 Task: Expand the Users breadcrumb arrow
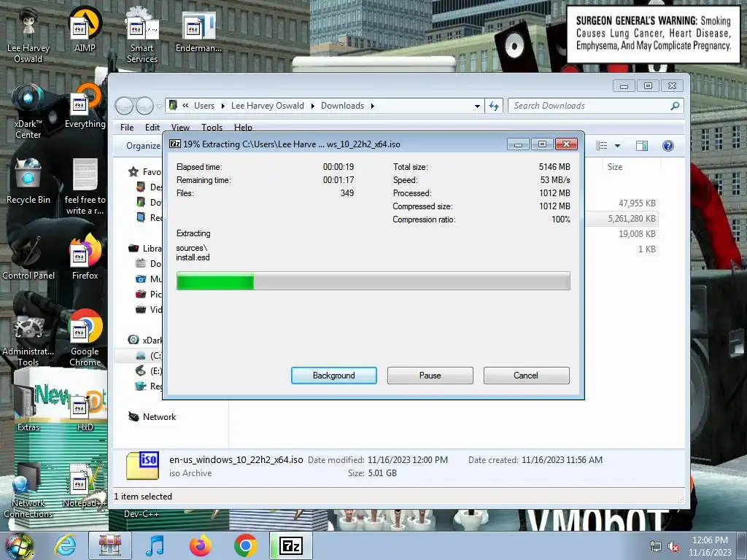click(x=222, y=106)
